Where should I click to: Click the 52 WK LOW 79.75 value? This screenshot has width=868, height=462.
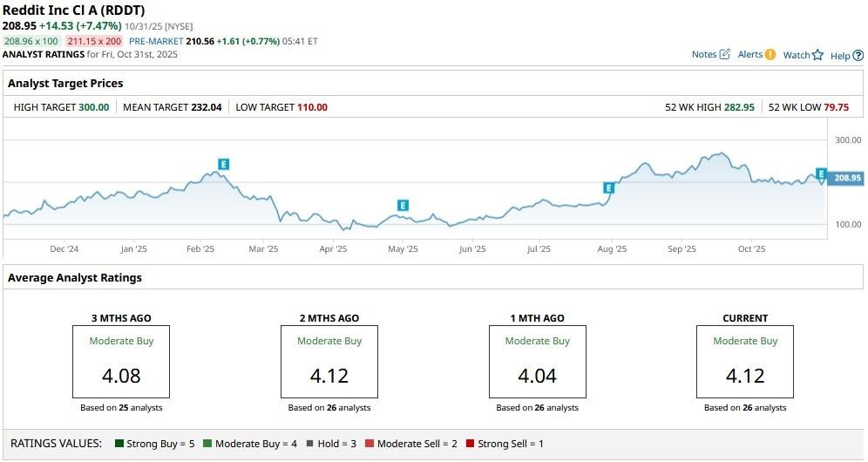[x=836, y=107]
